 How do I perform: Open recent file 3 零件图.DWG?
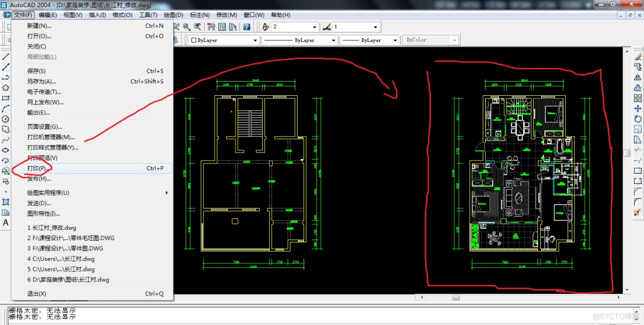coord(92,248)
